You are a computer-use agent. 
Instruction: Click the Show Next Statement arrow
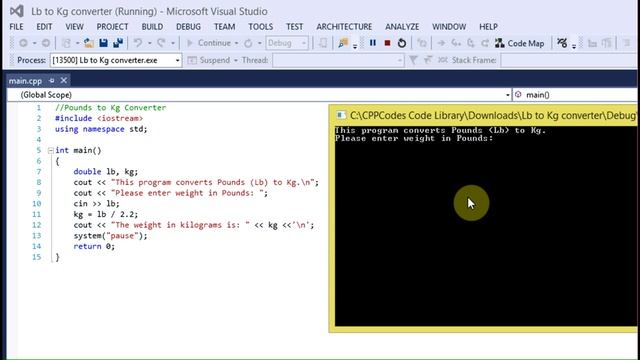(441, 43)
